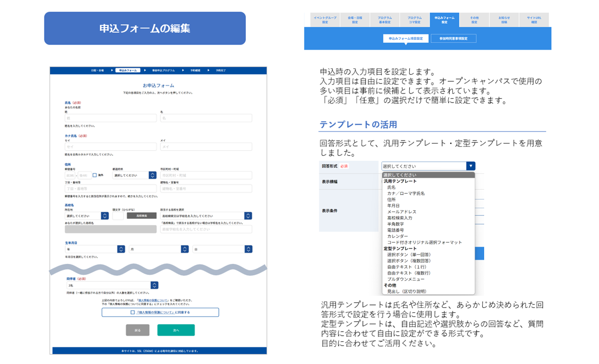Tick the 個人情報の保護について consent checkbox
599x364 pixels.
tap(133, 312)
